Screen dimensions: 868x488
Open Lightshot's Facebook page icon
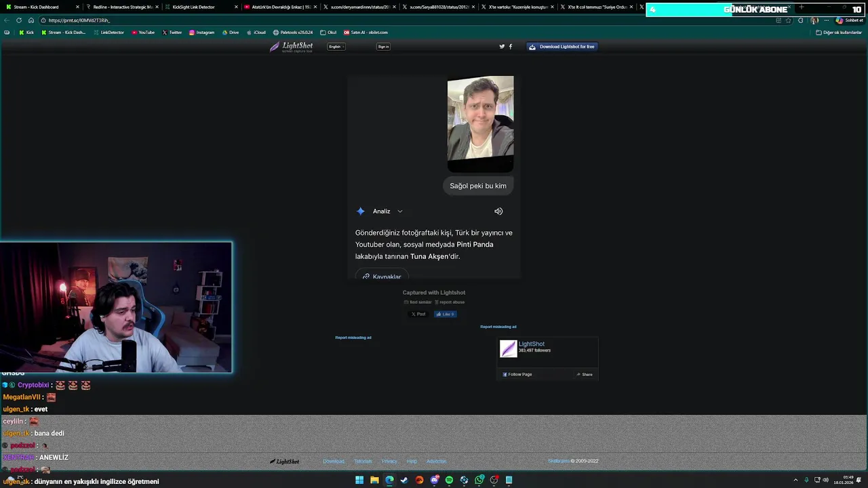pos(511,47)
